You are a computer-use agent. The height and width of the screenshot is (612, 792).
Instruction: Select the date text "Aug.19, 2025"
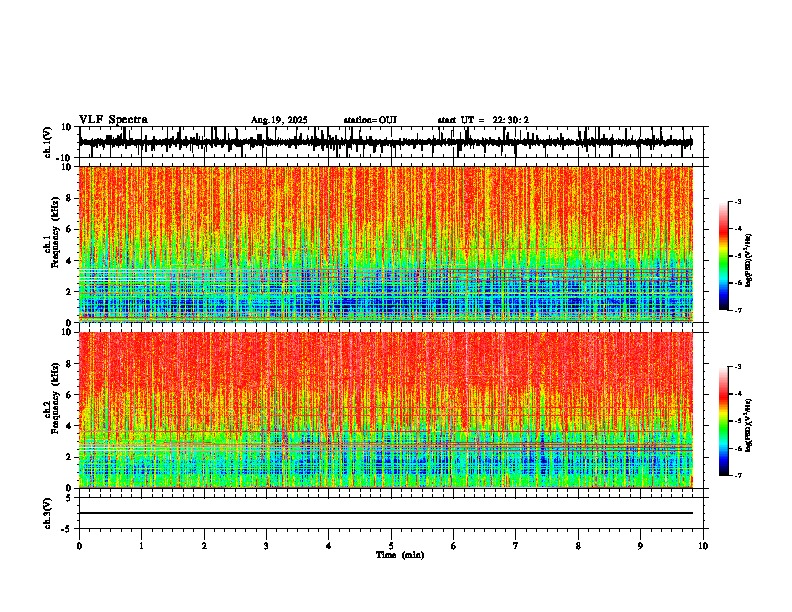279,120
